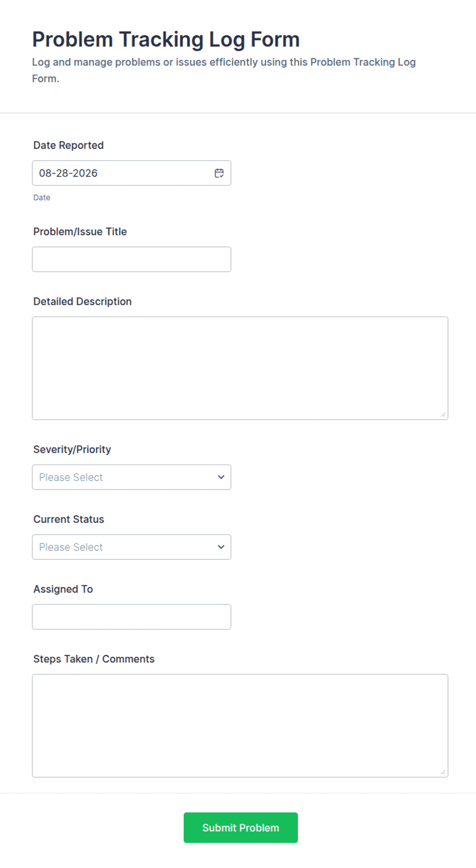Screen dimensions: 476x868
Task: Open the calendar picker icon
Action: 219,173
